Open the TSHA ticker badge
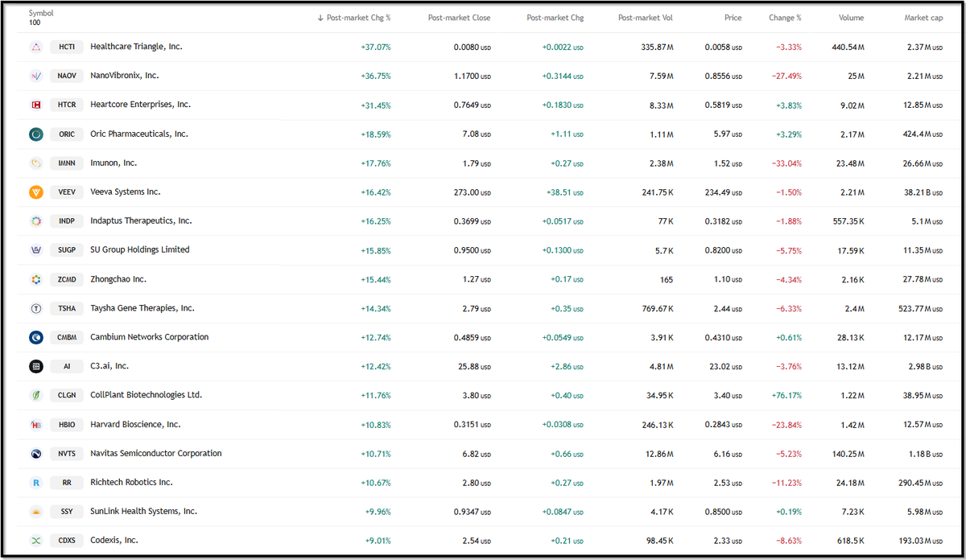 (x=67, y=308)
